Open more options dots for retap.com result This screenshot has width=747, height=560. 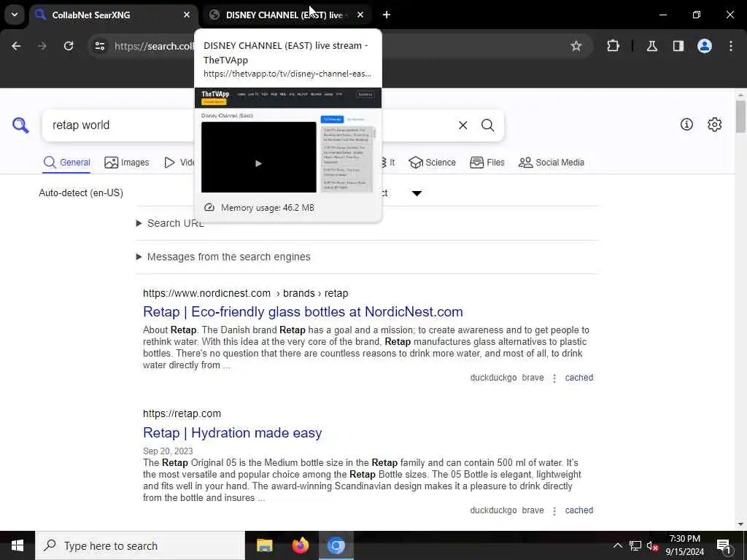[x=554, y=511]
